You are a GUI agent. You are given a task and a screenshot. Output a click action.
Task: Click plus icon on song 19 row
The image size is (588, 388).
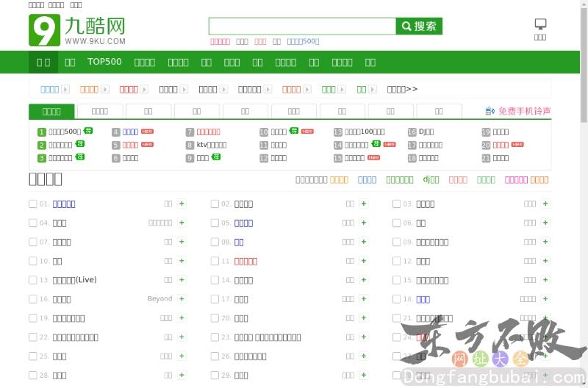(182, 318)
